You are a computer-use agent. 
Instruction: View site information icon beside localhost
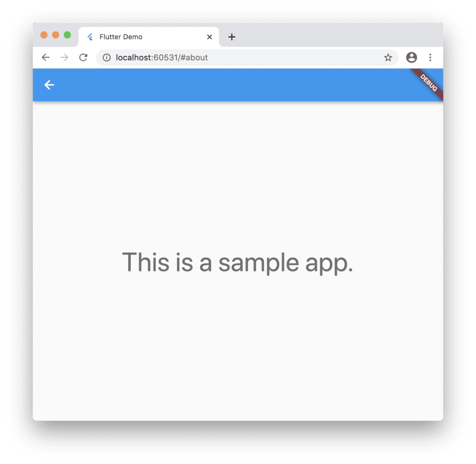pyautogui.click(x=107, y=57)
